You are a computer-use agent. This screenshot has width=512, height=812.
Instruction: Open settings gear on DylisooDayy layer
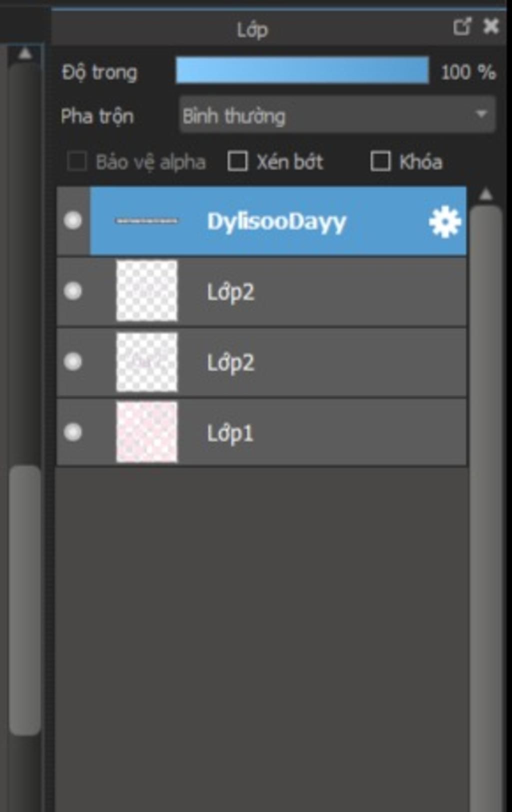pos(444,221)
